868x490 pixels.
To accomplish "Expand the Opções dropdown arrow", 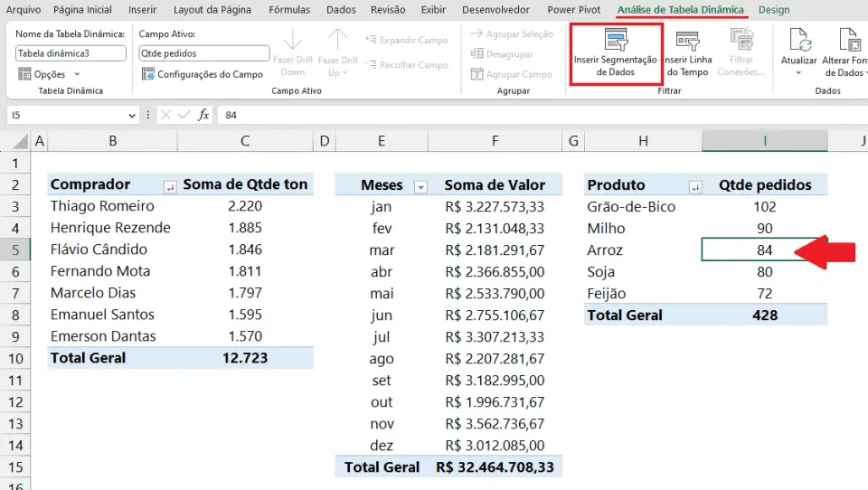I will [77, 74].
